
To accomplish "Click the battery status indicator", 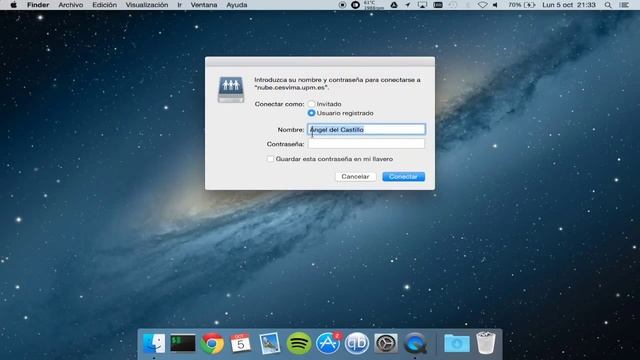I will (x=521, y=5).
